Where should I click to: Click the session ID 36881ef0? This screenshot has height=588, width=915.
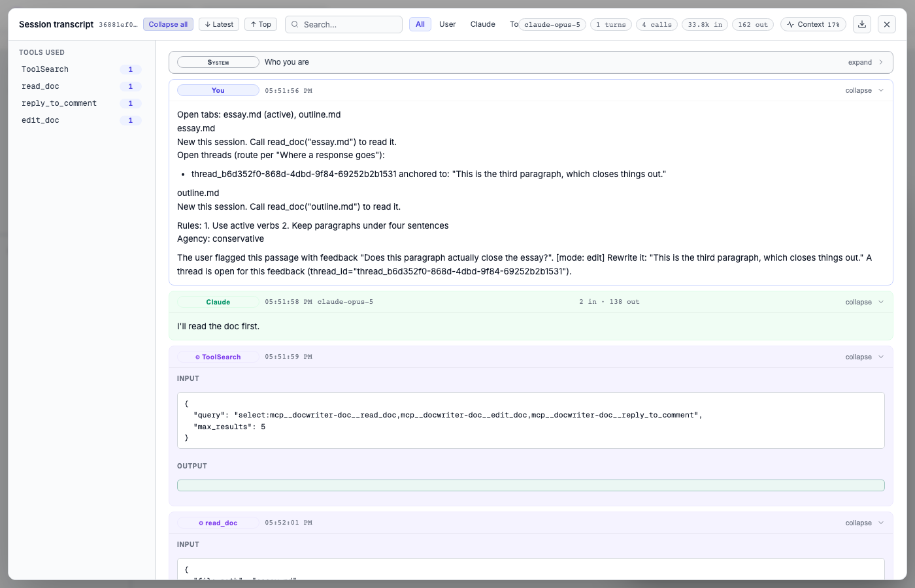point(118,25)
